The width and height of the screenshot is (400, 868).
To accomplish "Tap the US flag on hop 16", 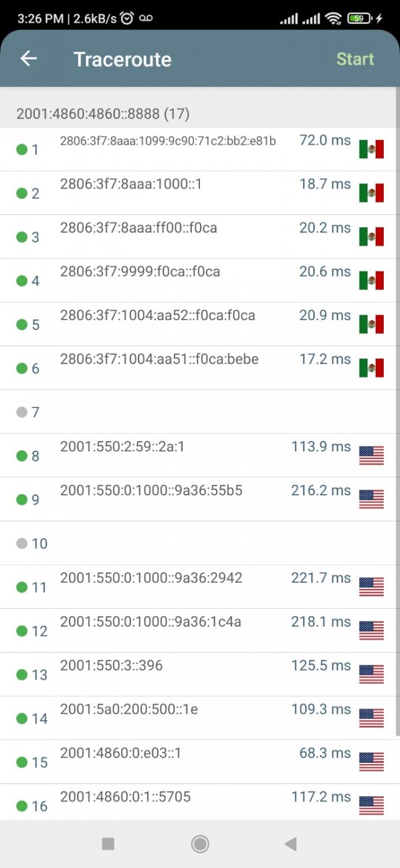I will click(371, 806).
